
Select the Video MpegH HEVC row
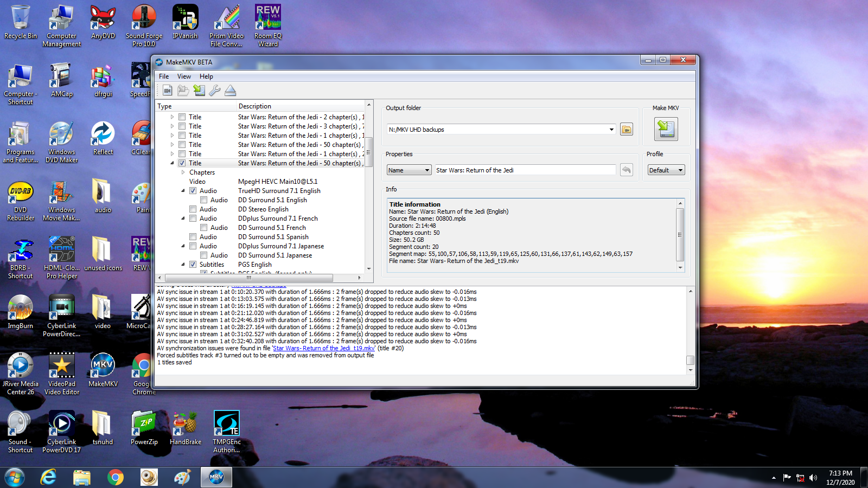point(260,182)
